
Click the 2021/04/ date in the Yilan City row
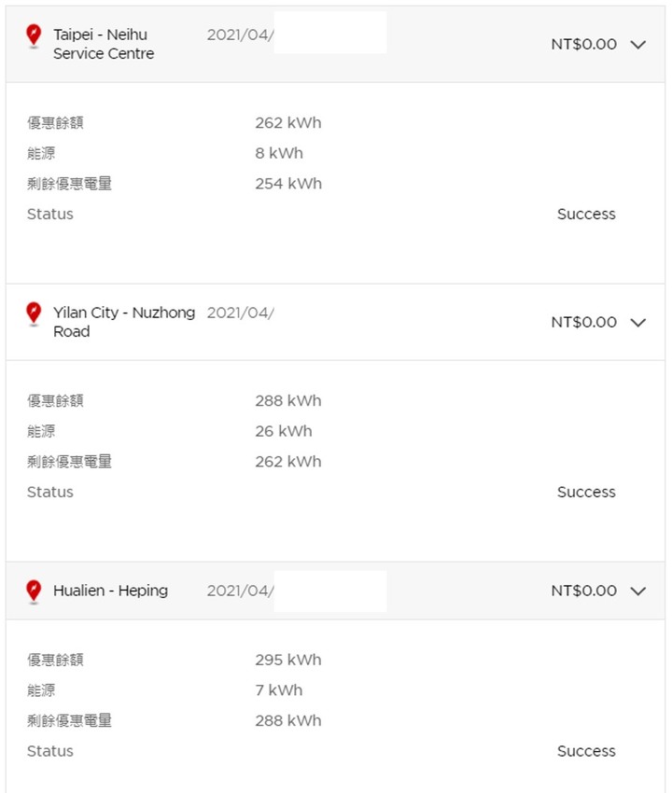tap(240, 313)
